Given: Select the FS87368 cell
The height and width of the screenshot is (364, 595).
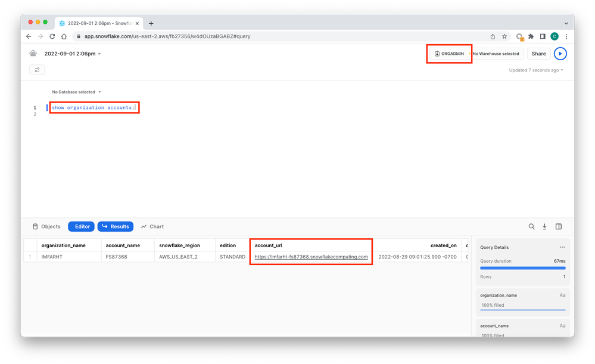Looking at the screenshot, I should point(128,257).
